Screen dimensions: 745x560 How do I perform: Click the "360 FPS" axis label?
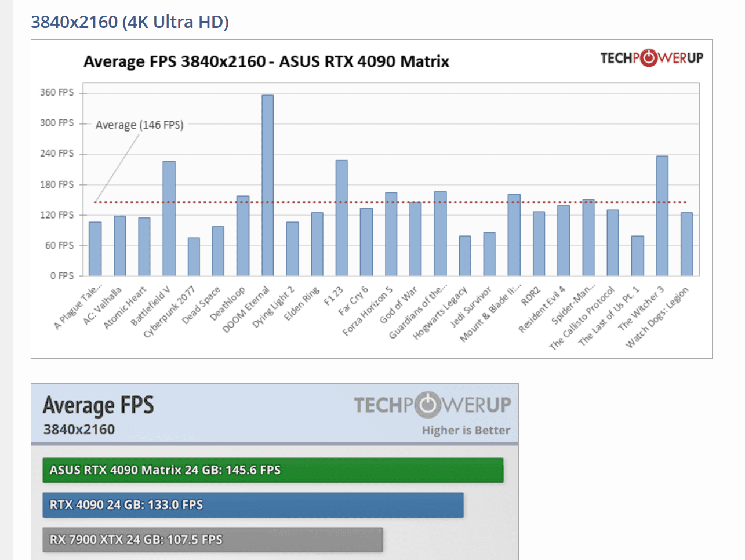tap(57, 92)
